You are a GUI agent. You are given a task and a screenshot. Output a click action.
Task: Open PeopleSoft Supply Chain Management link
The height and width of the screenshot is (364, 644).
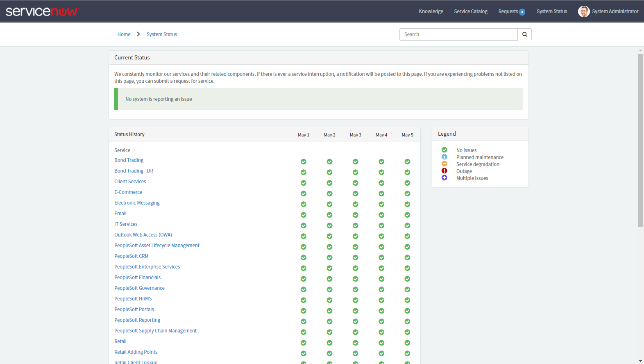tap(155, 331)
